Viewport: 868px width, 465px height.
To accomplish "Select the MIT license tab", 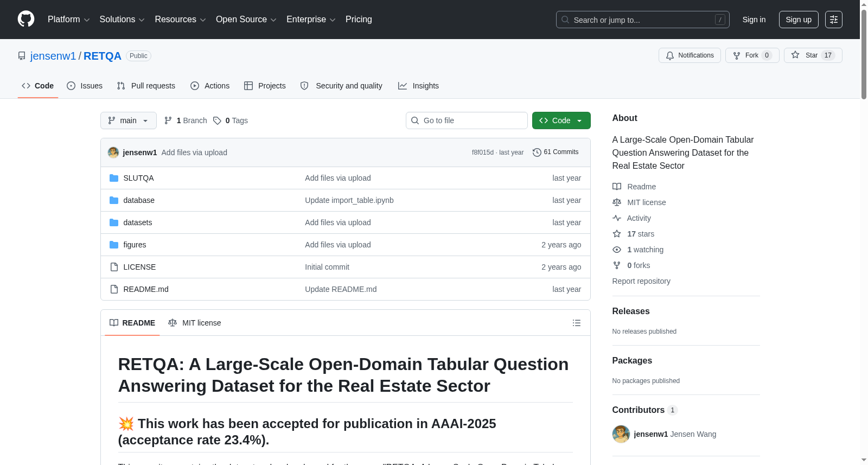I will (195, 323).
